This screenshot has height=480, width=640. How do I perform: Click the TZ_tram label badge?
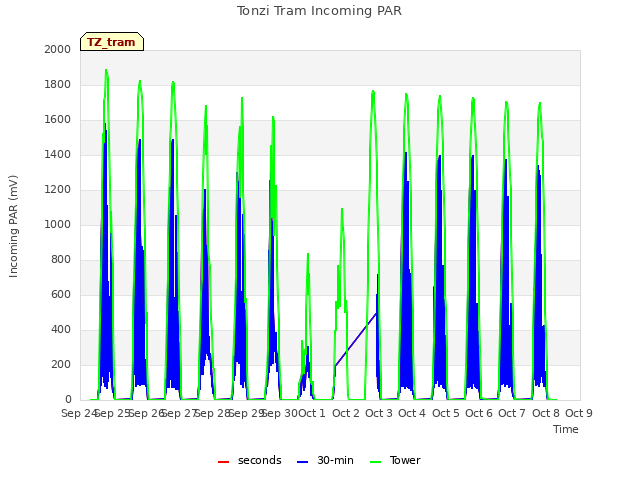(112, 42)
